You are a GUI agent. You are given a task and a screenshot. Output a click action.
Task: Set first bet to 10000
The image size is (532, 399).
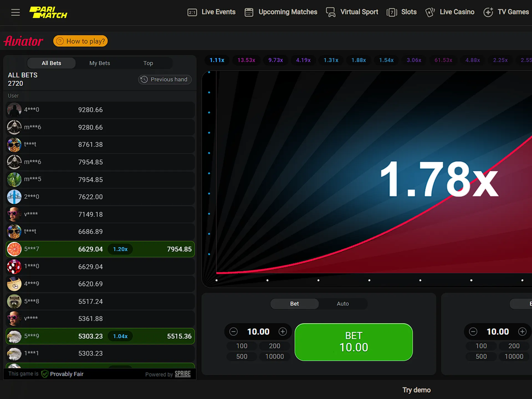[275, 356]
